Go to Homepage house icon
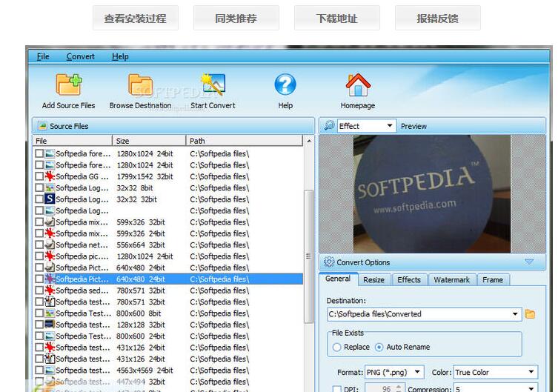The height and width of the screenshot is (392, 558). pos(358,84)
